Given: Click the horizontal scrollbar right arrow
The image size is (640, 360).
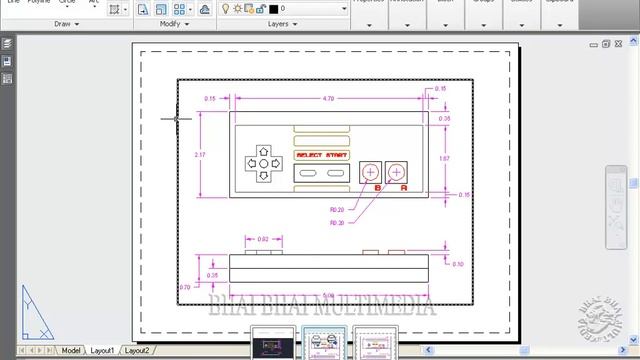Looking at the screenshot, I should coord(623,350).
